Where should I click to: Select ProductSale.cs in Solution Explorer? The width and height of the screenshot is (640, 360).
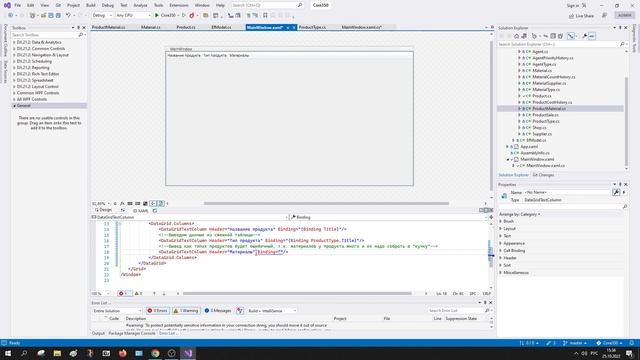tap(545, 115)
